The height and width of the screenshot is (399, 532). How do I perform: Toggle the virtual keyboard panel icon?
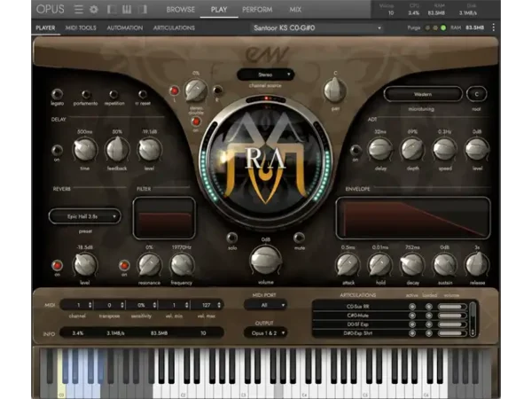tap(127, 10)
